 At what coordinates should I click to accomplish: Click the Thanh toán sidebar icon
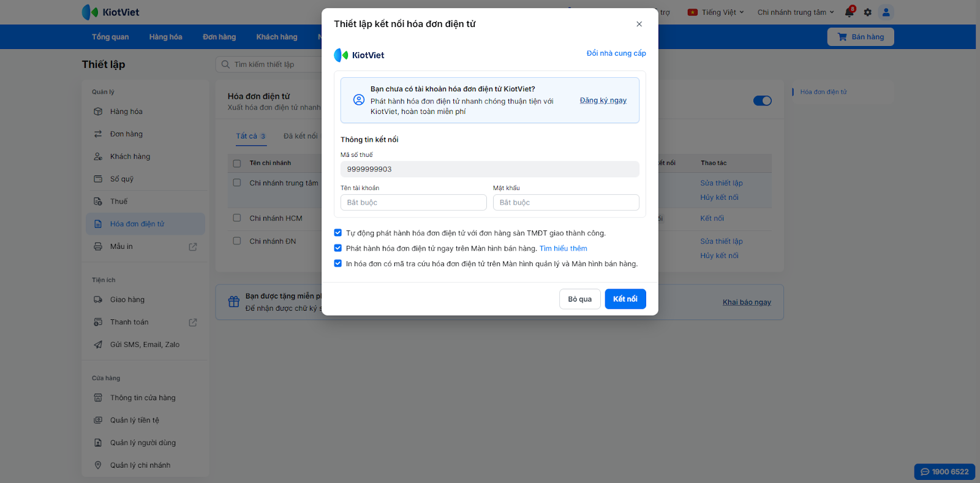pos(98,322)
